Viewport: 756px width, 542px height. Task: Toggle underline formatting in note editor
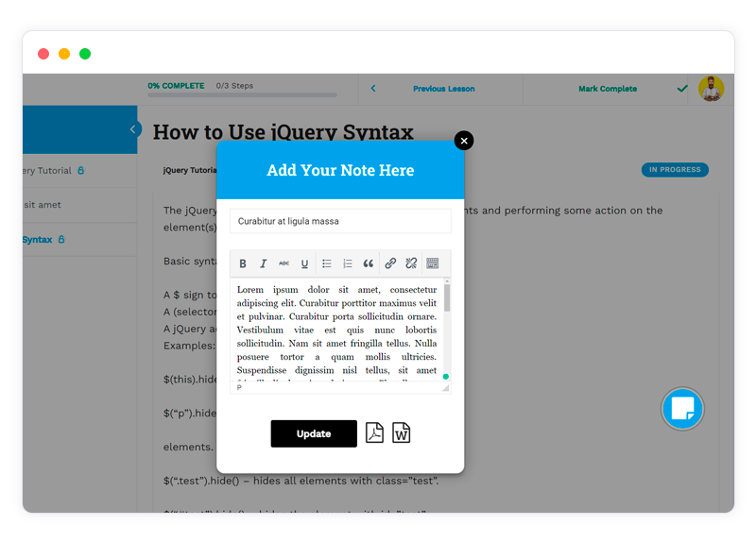tap(304, 263)
